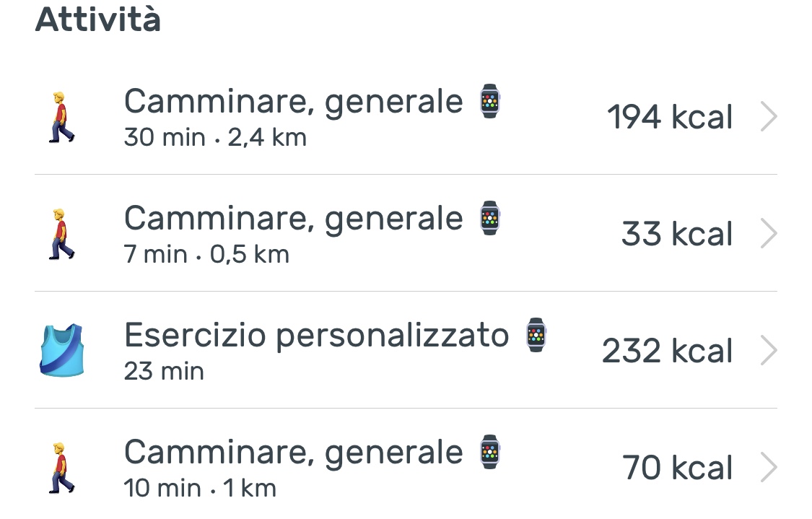The height and width of the screenshot is (519, 812).
Task: Select the Attività section header
Action: tap(97, 19)
